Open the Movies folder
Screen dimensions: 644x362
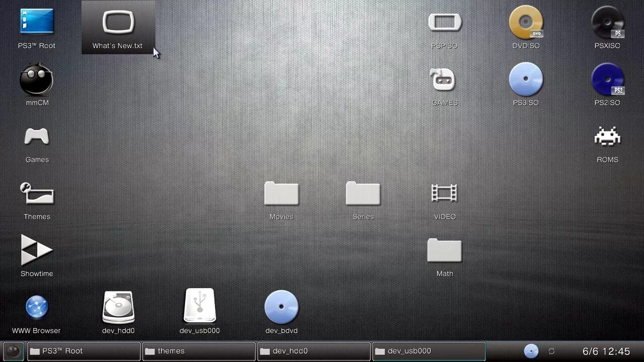coord(281,194)
